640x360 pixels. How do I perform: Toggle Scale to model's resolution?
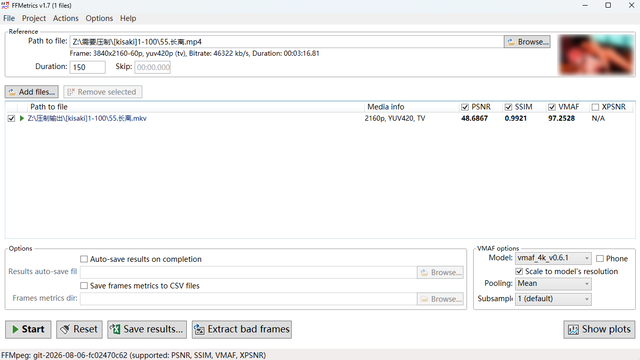click(519, 271)
